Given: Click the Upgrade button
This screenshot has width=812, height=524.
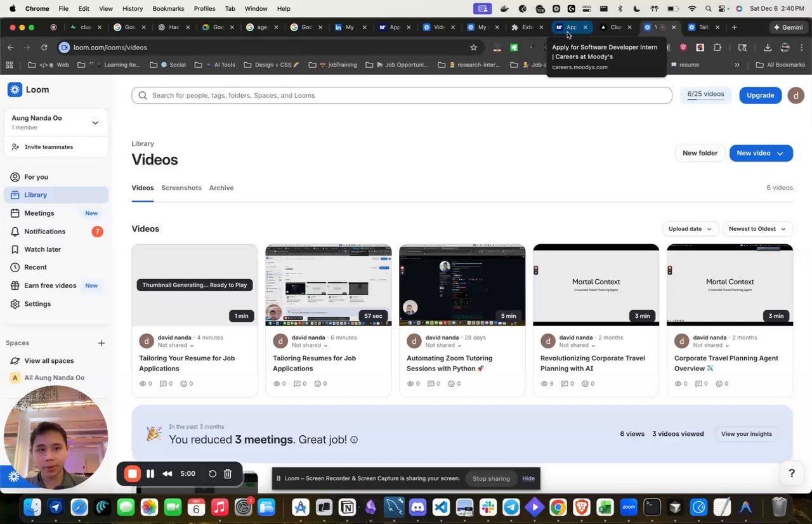Looking at the screenshot, I should pyautogui.click(x=760, y=95).
